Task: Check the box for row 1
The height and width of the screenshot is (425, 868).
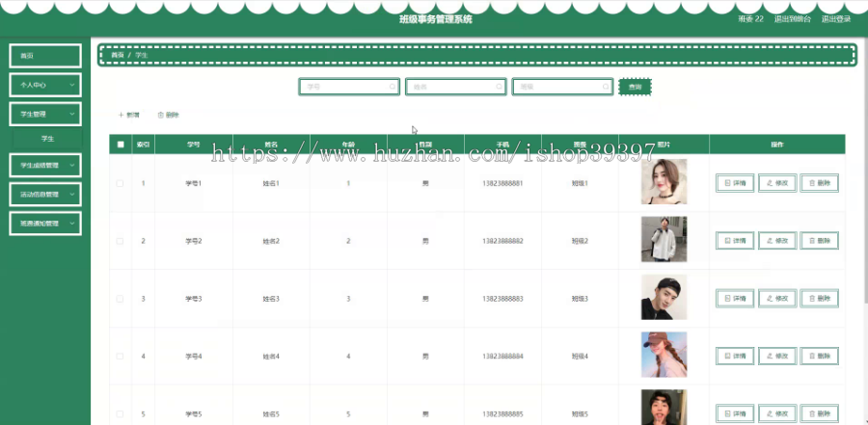Action: point(121,183)
